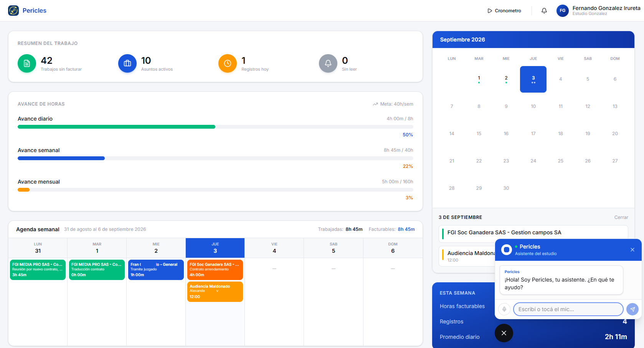This screenshot has width=644, height=348.
Task: Select September 2 in the calendar
Action: coord(506,79)
